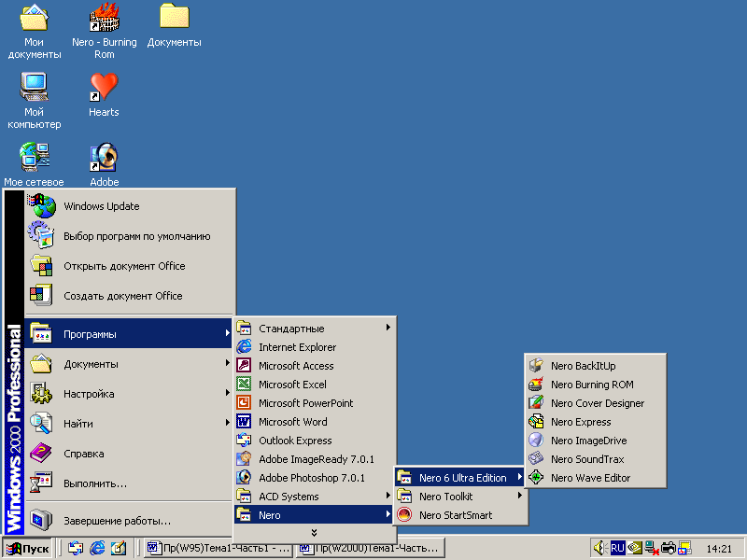Open Outlook Express from Programs menu

[x=315, y=441]
